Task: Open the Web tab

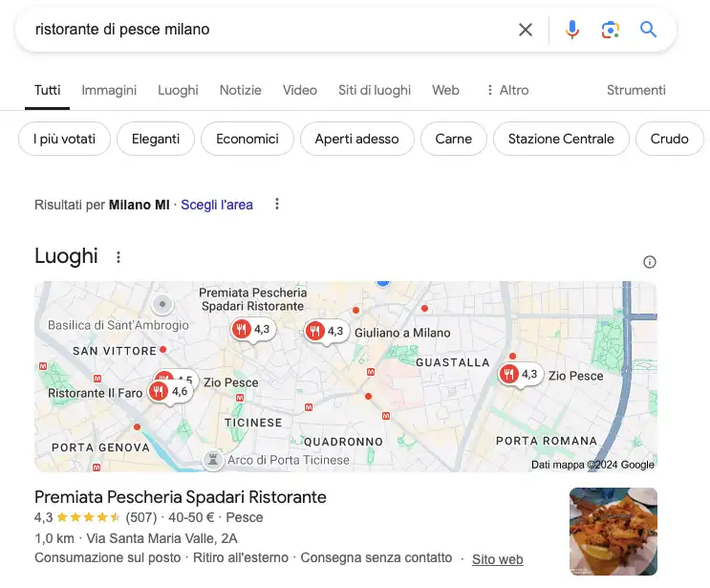Action: pos(445,90)
